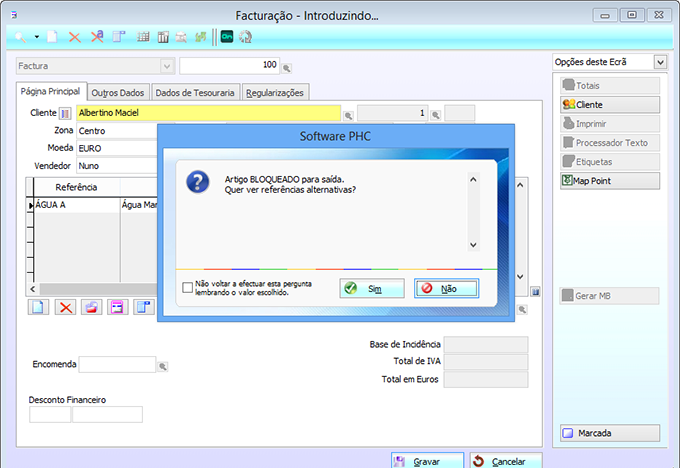
Task: Click the small blue icon at grid right corner
Action: [536, 291]
